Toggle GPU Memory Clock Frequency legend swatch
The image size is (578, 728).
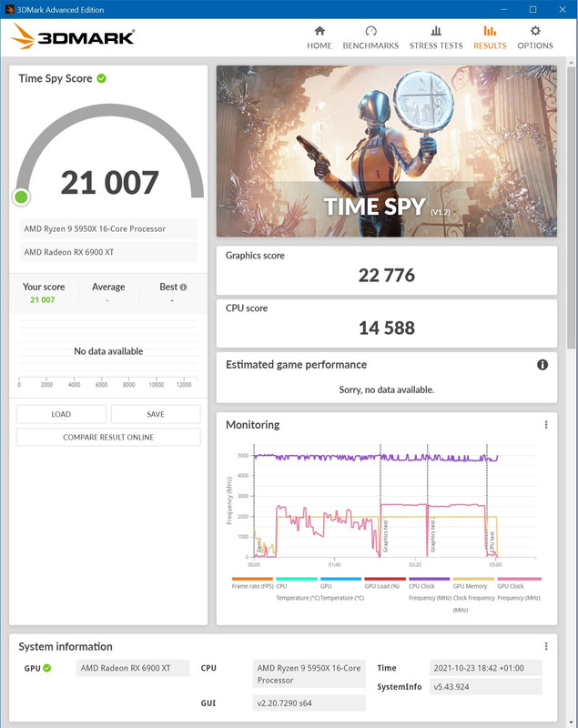pos(473,579)
